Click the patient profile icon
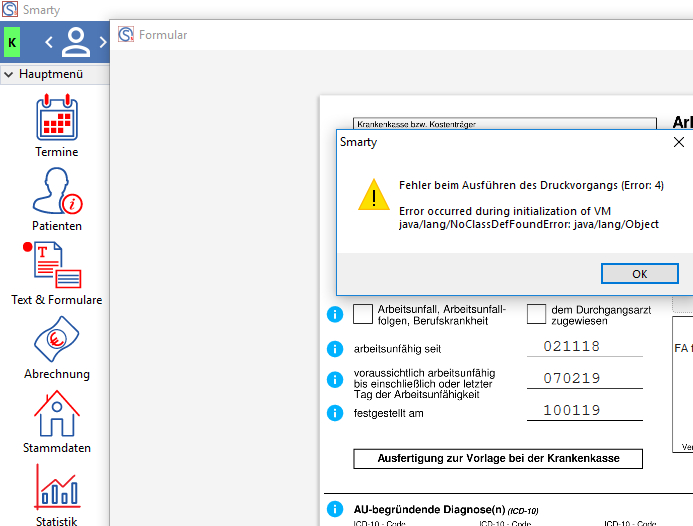 pos(76,42)
